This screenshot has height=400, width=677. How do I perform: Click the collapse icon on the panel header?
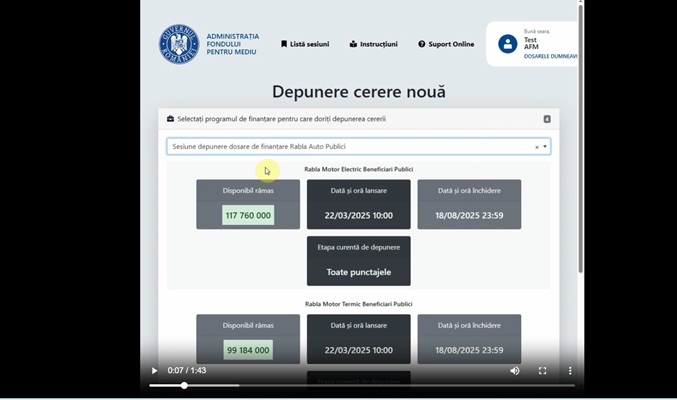547,119
